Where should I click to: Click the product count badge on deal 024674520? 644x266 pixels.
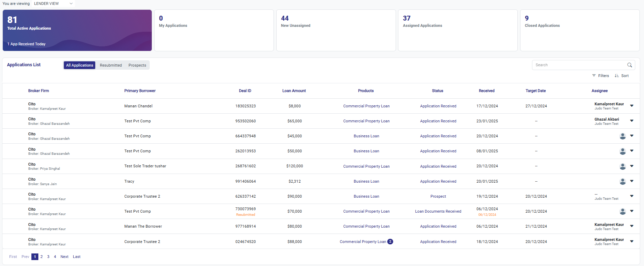[x=390, y=242]
